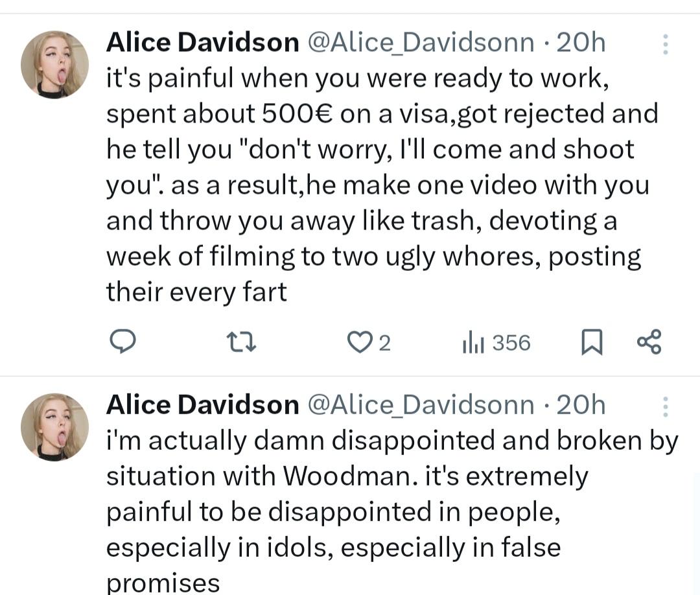Open more options for the first tweet
Image resolution: width=700 pixels, height=595 pixels.
click(665, 43)
